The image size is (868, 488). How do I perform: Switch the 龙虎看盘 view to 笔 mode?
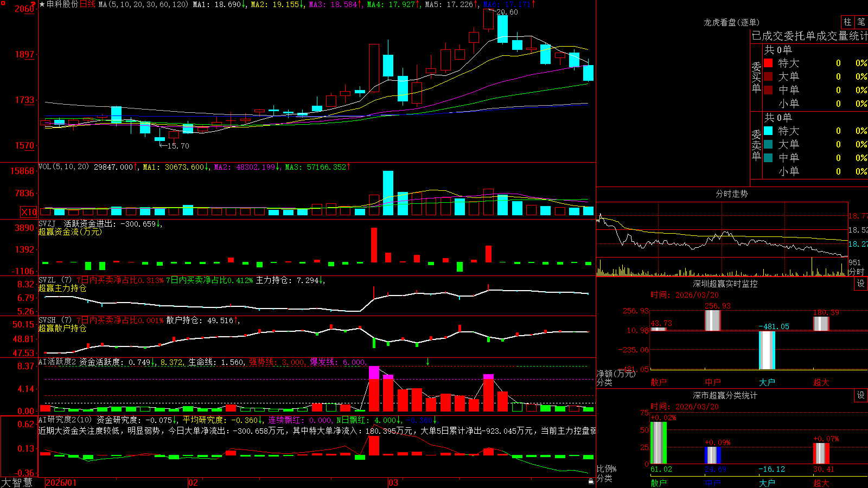click(861, 22)
